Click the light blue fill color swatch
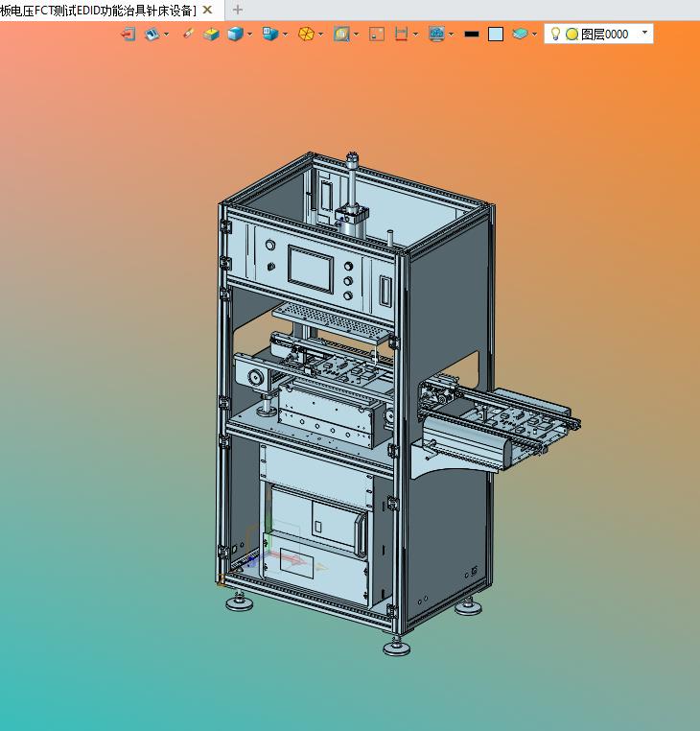The image size is (700, 731). point(495,34)
